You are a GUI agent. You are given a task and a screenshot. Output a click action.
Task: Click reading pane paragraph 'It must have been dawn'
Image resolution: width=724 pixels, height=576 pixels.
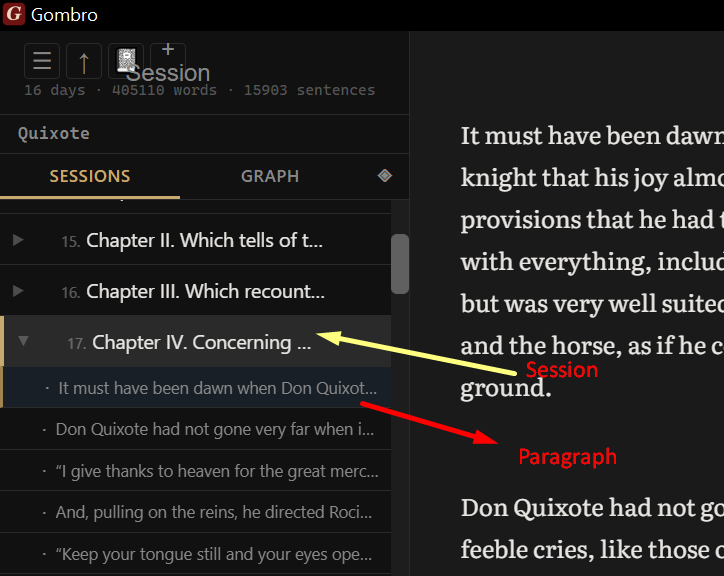tap(592, 261)
